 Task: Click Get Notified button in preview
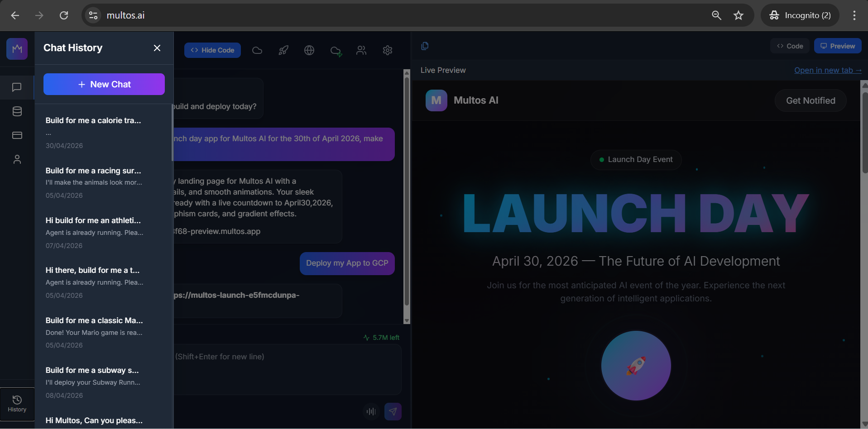[x=810, y=100]
